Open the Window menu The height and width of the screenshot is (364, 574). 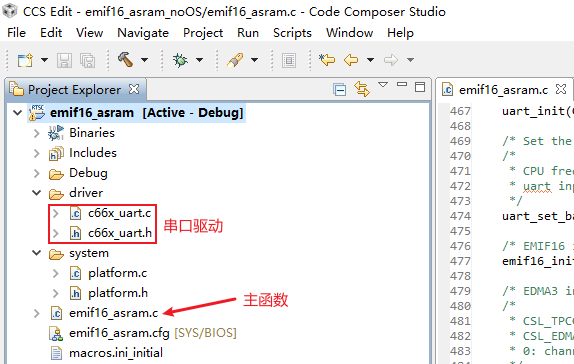point(350,33)
